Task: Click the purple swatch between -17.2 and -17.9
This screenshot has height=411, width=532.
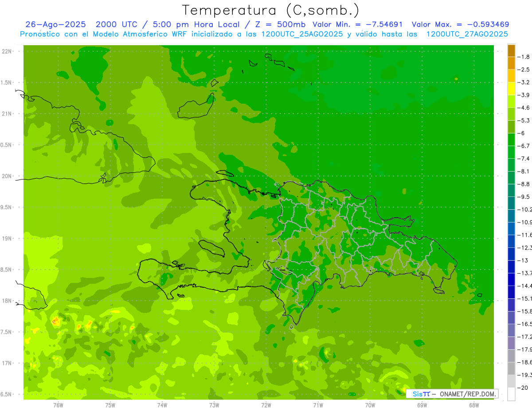Action: 511,343
